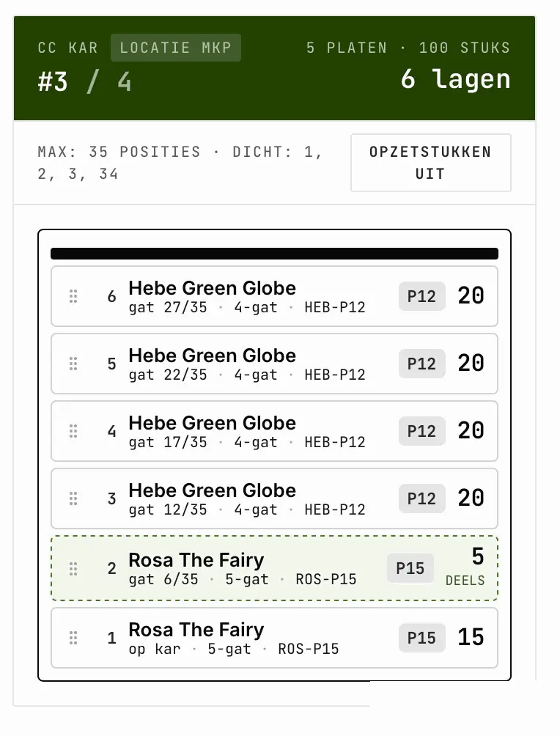Screen dimensions: 560x736
Task: Click P15 tag on partial layer 2
Action: click(410, 568)
